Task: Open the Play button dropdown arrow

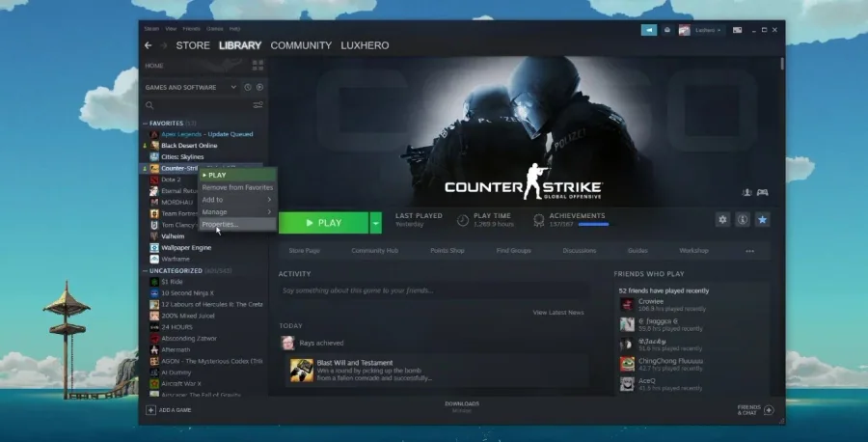Action: 376,223
